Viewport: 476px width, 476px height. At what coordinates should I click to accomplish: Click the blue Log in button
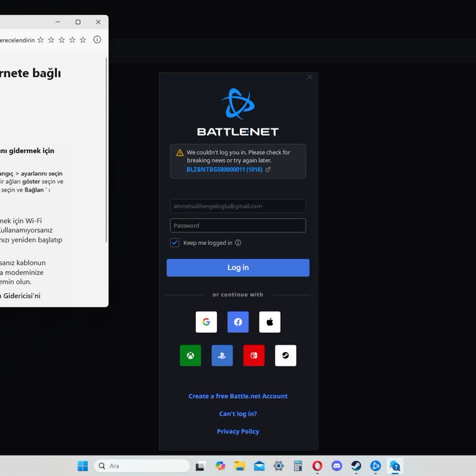(238, 268)
